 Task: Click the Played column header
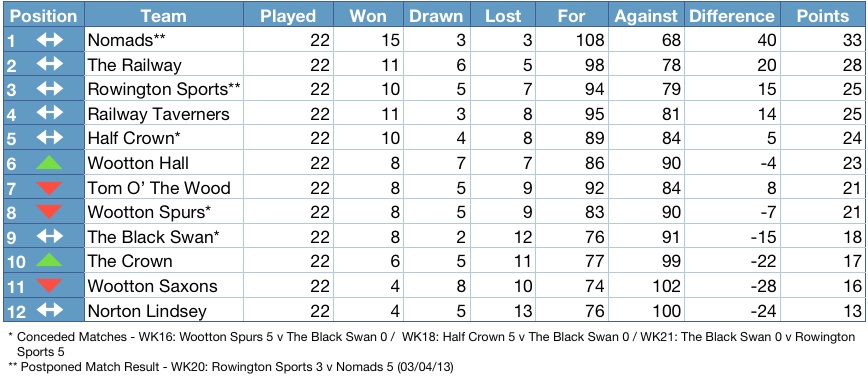(288, 16)
